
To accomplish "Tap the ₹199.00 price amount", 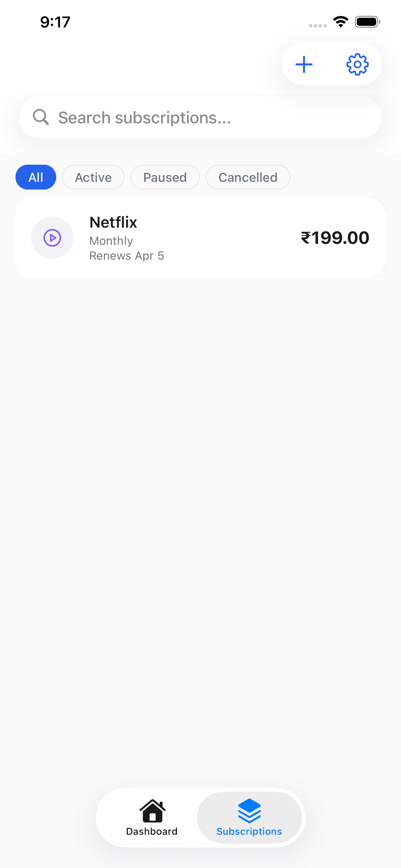I will [x=335, y=238].
